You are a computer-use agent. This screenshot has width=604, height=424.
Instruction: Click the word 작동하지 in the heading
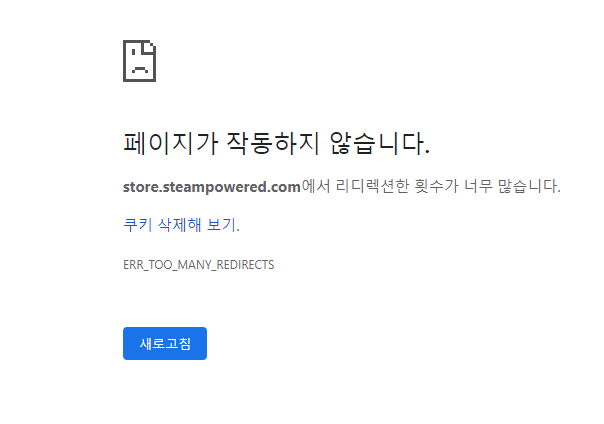(273, 143)
